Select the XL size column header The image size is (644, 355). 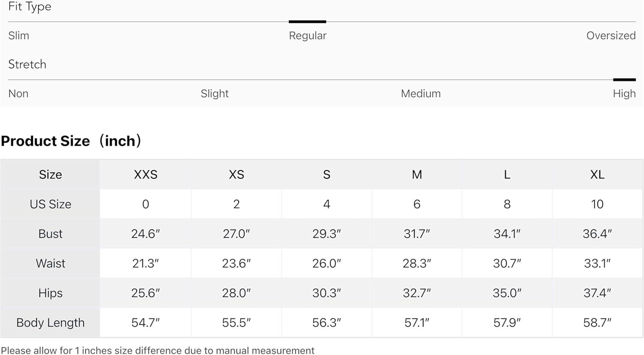click(597, 174)
